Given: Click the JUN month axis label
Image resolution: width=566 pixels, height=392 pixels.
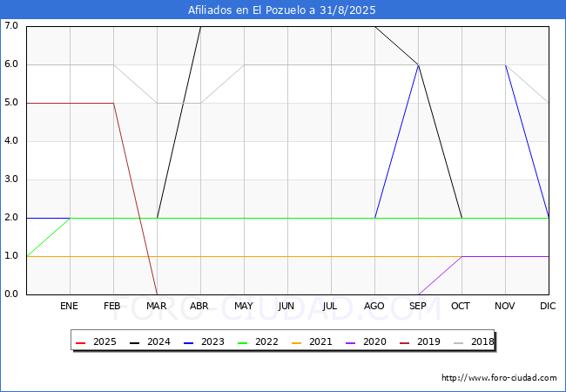Looking at the screenshot, I should pyautogui.click(x=286, y=306).
